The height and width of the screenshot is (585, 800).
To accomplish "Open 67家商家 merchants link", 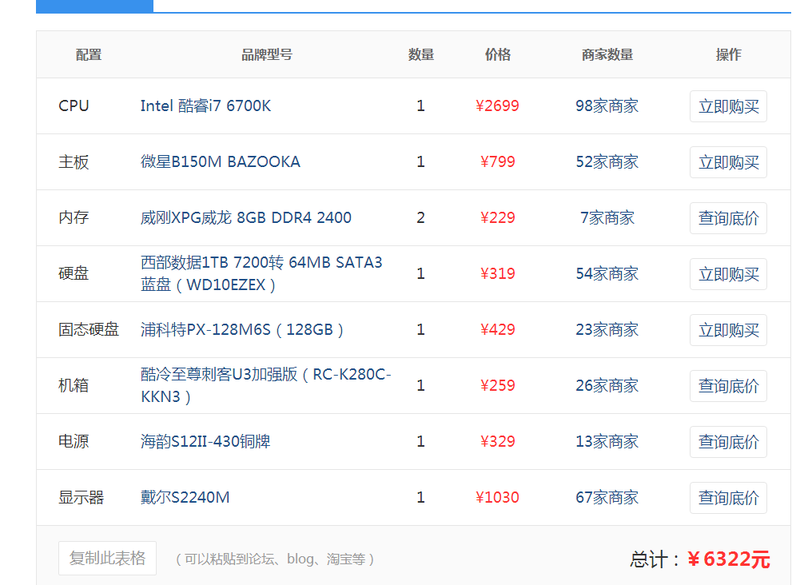I will point(607,497).
